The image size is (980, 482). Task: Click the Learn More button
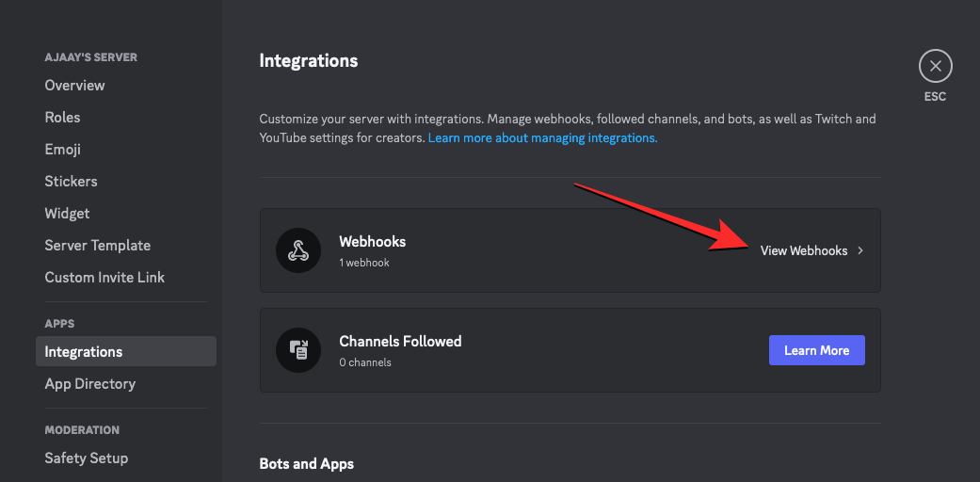(x=816, y=350)
